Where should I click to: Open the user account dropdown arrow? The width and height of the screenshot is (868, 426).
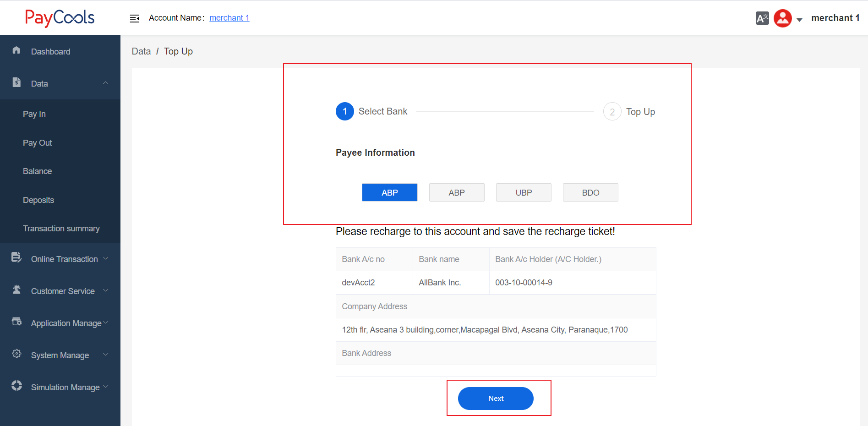[799, 20]
